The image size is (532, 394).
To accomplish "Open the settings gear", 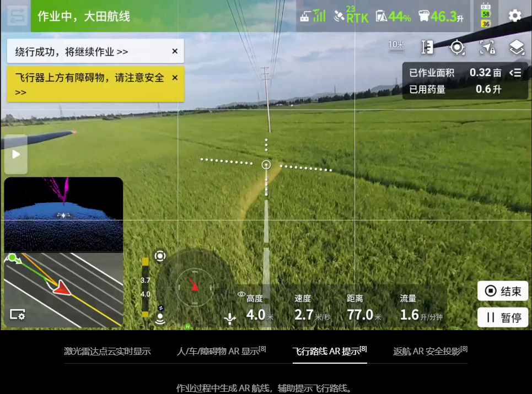I will [x=514, y=15].
